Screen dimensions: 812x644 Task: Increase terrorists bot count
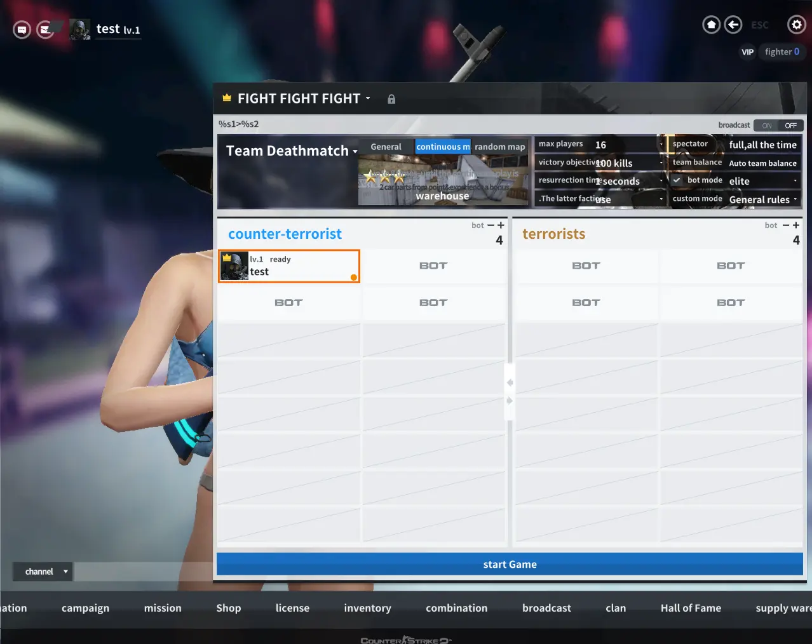[x=796, y=225]
